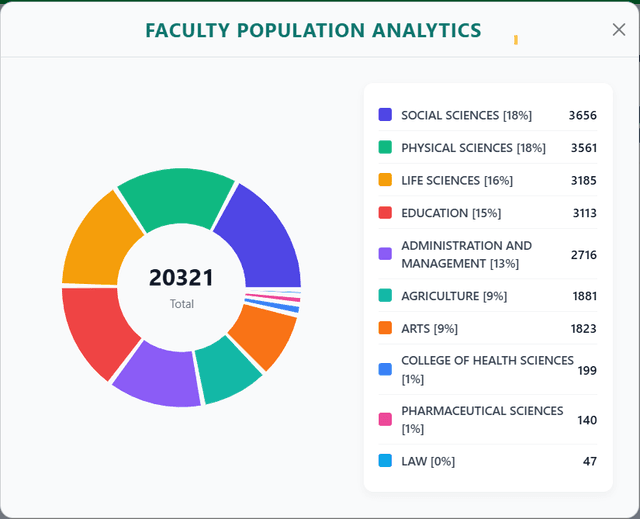640x519 pixels.
Task: Click the LAW [0%] legend label
Action: [428, 461]
